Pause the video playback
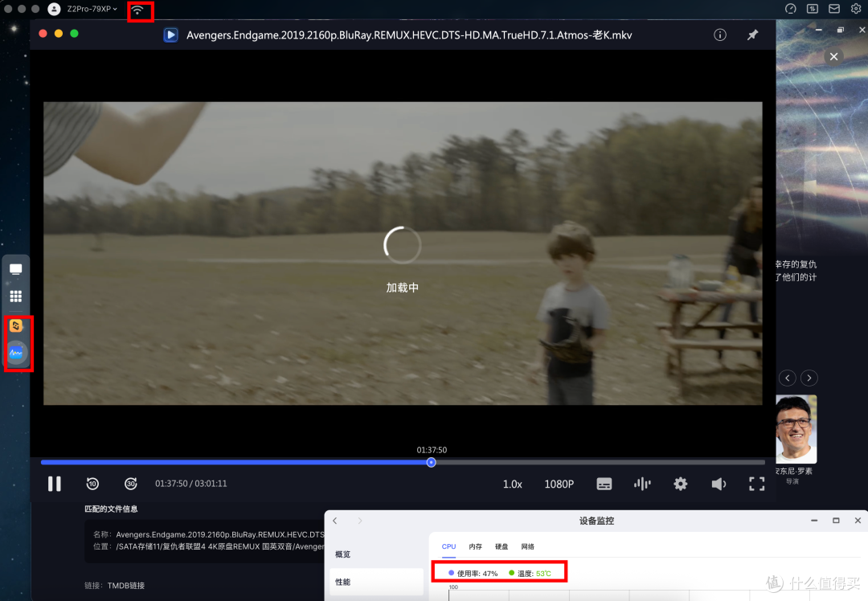 click(x=55, y=484)
